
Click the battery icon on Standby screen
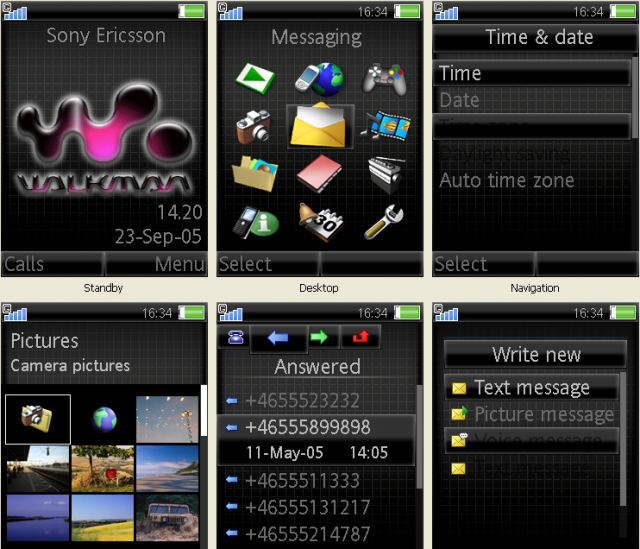(x=191, y=11)
